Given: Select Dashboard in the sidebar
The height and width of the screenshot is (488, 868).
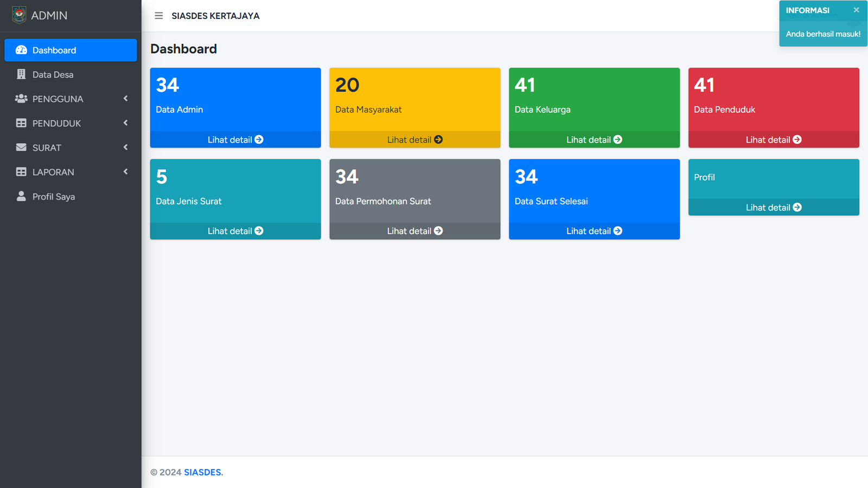Looking at the screenshot, I should [71, 50].
